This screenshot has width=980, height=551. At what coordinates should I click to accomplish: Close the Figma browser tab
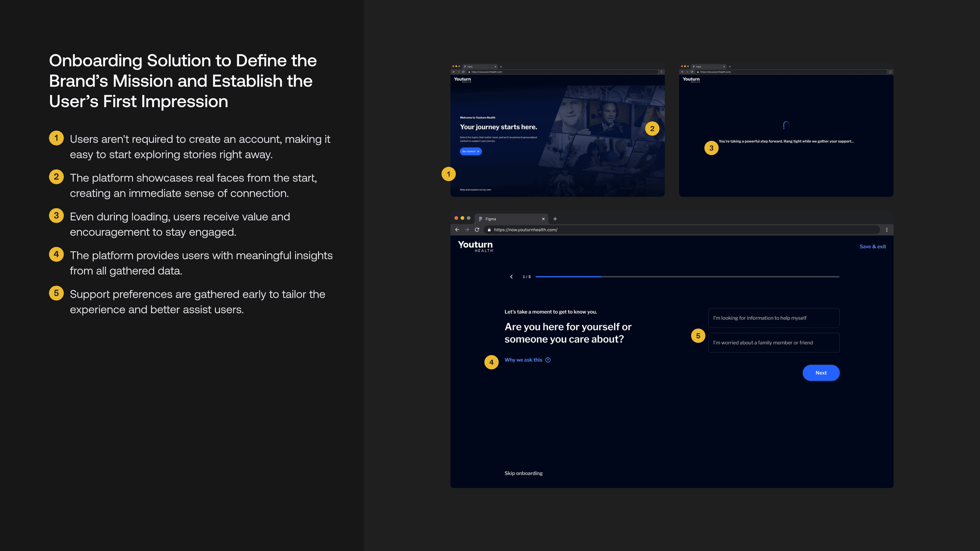pos(543,219)
